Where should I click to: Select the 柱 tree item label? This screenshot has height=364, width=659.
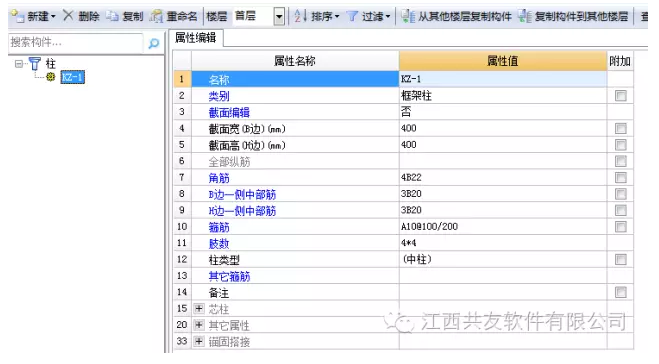coord(51,64)
